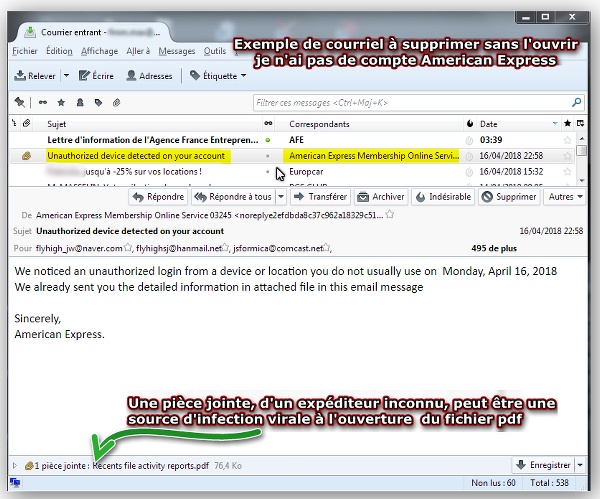Star the American Express message in list

567,156
